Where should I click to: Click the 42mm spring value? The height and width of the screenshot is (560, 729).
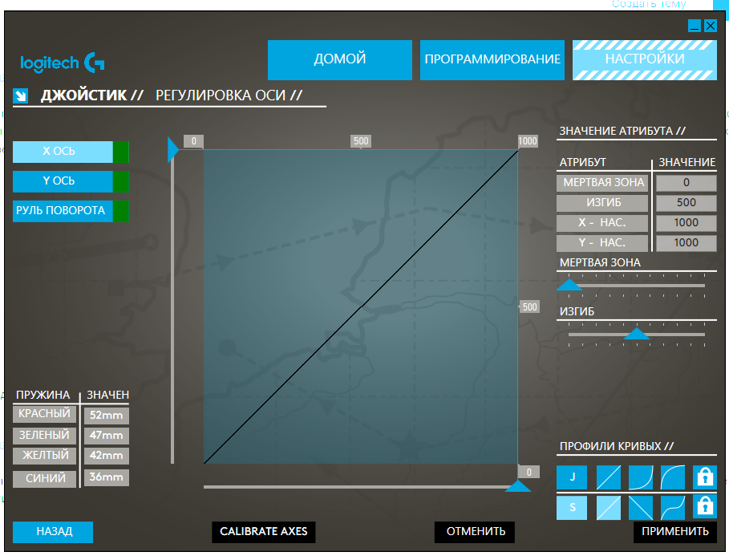tap(107, 456)
